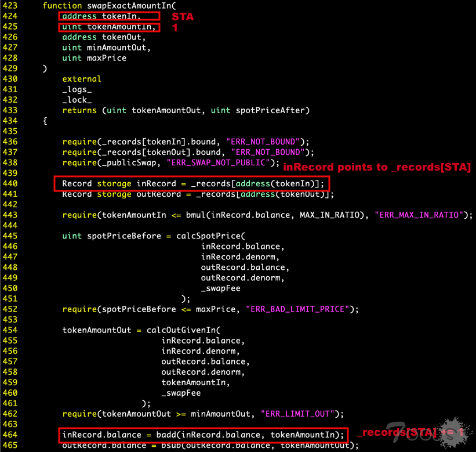The width and height of the screenshot is (476, 452).
Task: Click the external keyword on line 430
Action: pyautogui.click(x=82, y=79)
